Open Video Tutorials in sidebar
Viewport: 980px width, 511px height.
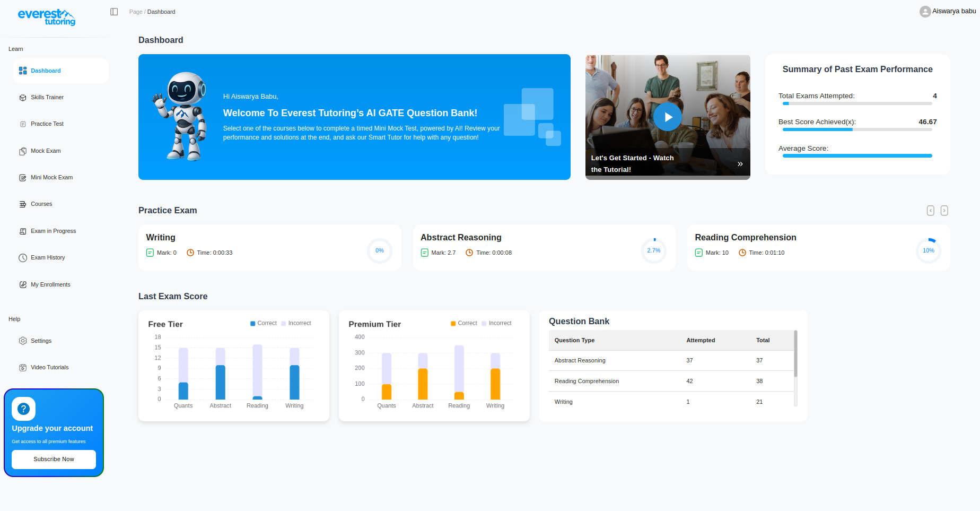49,368
